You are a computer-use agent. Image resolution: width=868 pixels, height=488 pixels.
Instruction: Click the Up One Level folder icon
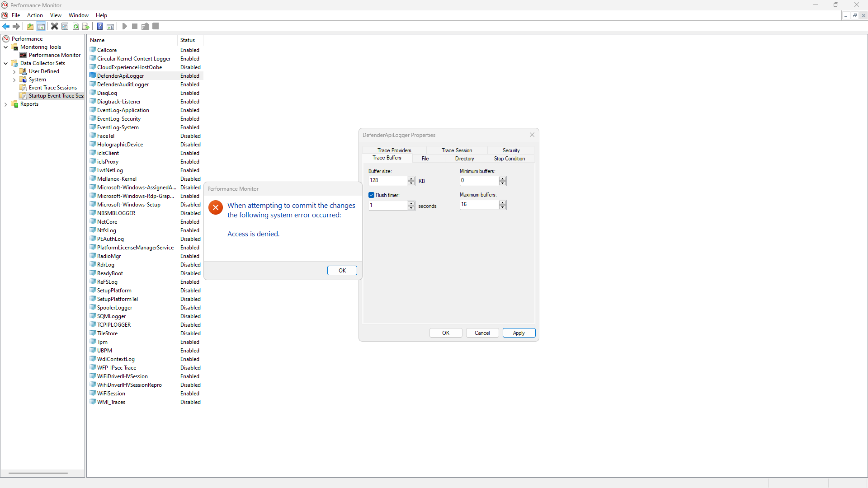[x=30, y=26]
